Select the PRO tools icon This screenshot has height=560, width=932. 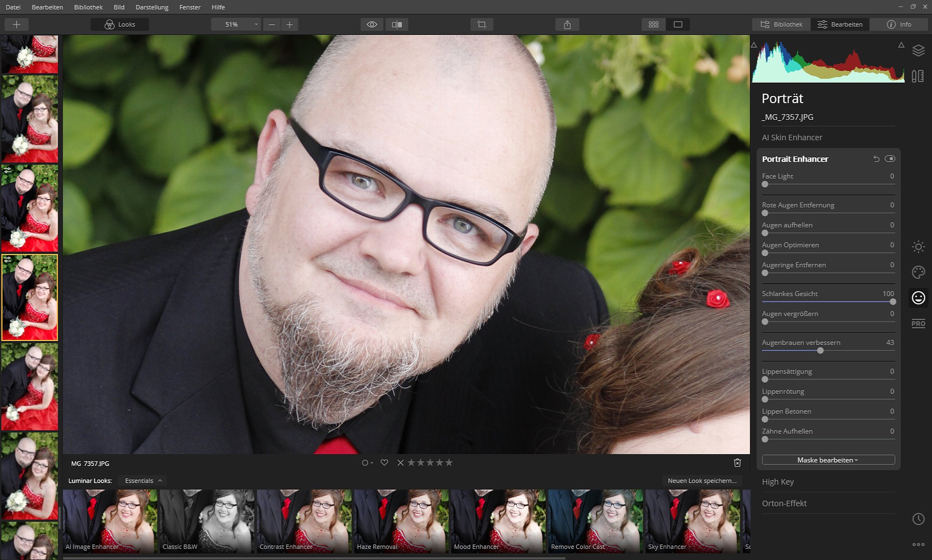click(x=918, y=323)
